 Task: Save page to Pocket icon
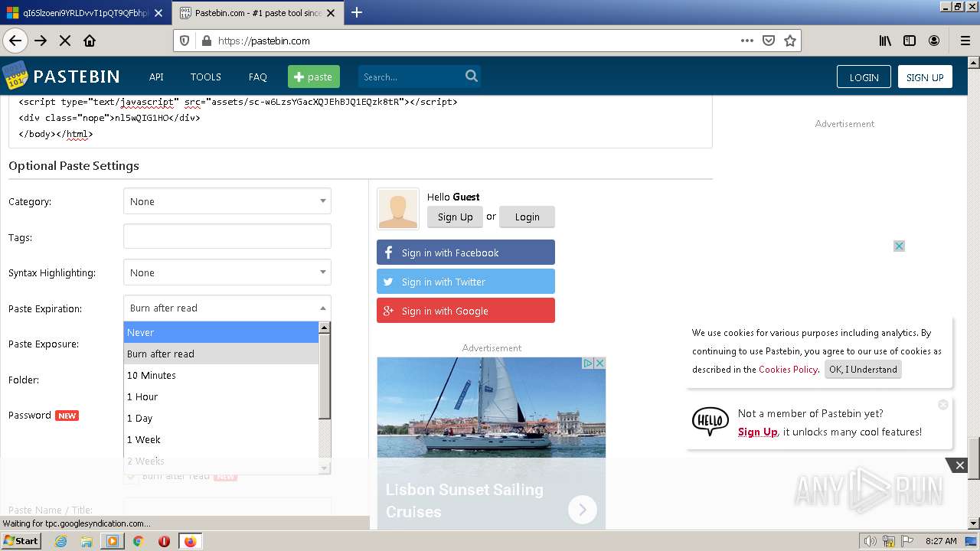pos(769,41)
